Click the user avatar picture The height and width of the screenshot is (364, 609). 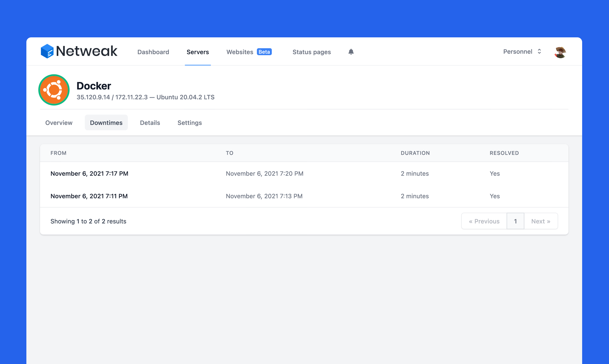point(560,52)
